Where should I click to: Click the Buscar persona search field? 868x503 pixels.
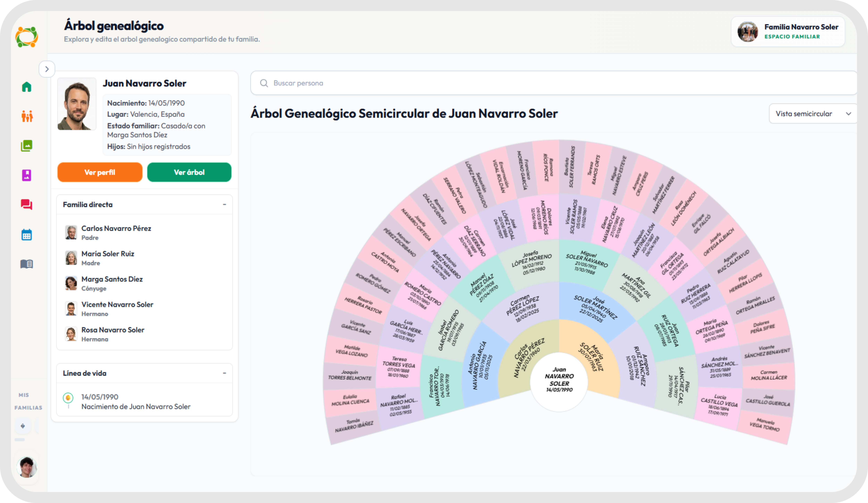pyautogui.click(x=551, y=83)
